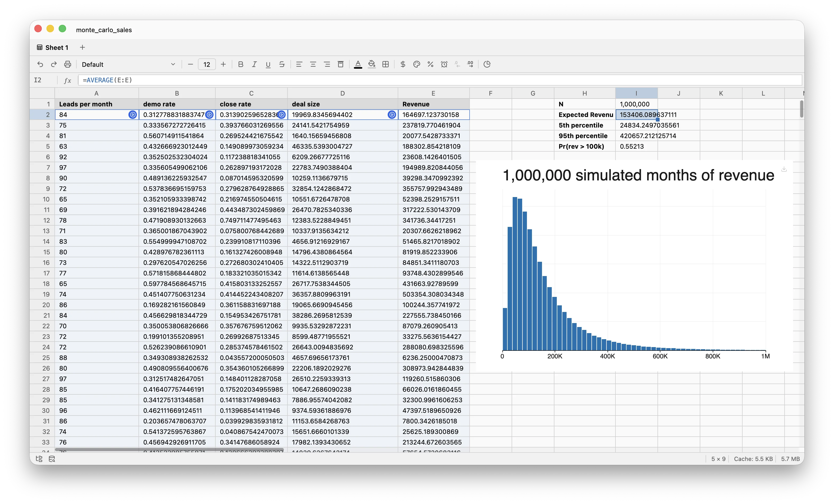Toggle italic formatting
The height and width of the screenshot is (504, 834).
tap(254, 64)
